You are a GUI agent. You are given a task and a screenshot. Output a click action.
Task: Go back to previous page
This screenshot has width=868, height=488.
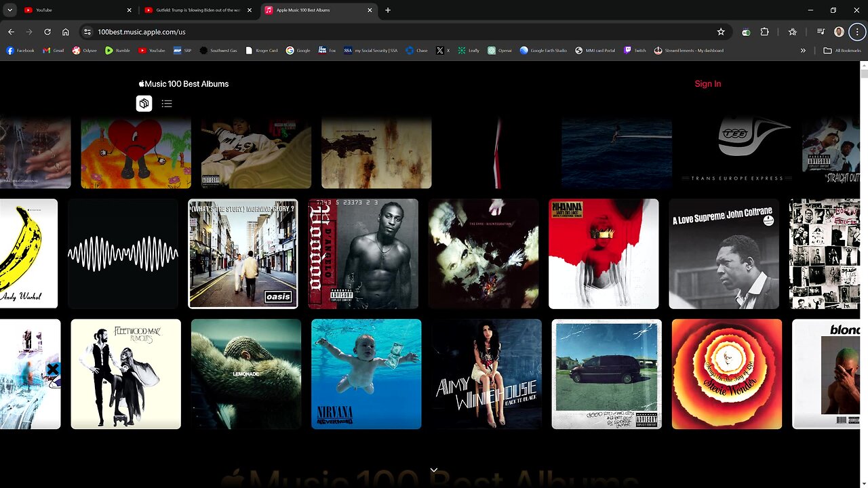coord(11,32)
